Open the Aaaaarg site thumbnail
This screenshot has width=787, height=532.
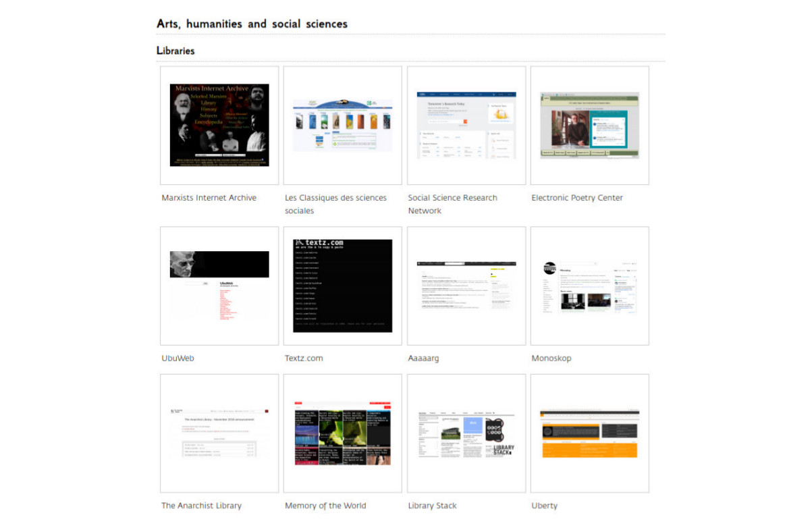[x=466, y=286]
